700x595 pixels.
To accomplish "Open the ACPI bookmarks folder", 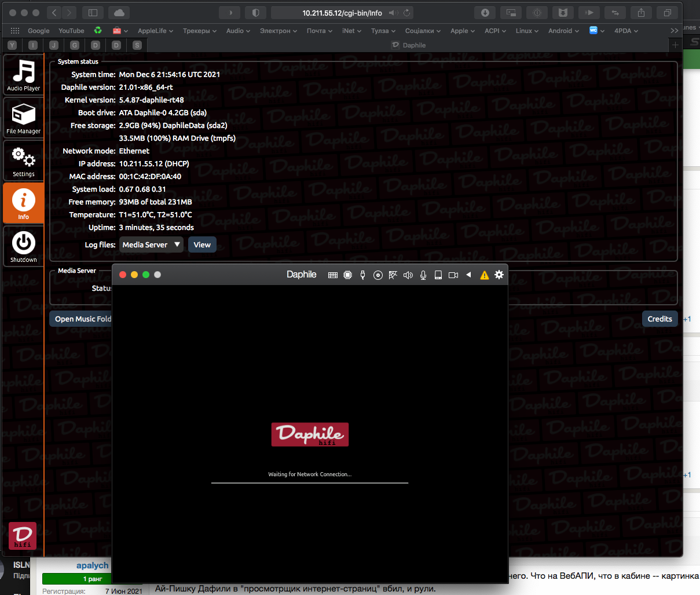I will [x=495, y=31].
